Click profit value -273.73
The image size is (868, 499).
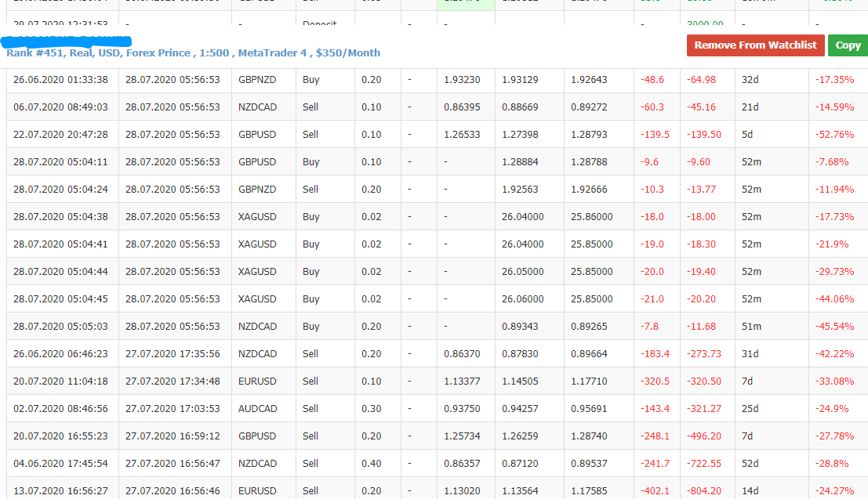(x=703, y=353)
